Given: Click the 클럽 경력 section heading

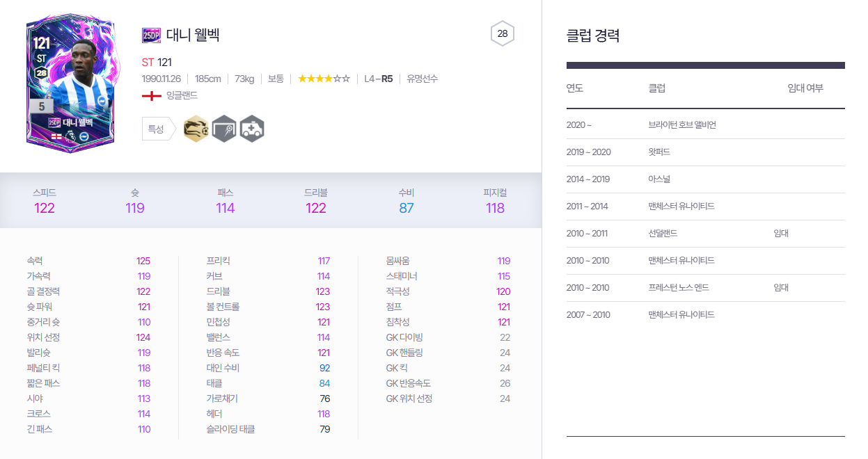Looking at the screenshot, I should point(593,35).
